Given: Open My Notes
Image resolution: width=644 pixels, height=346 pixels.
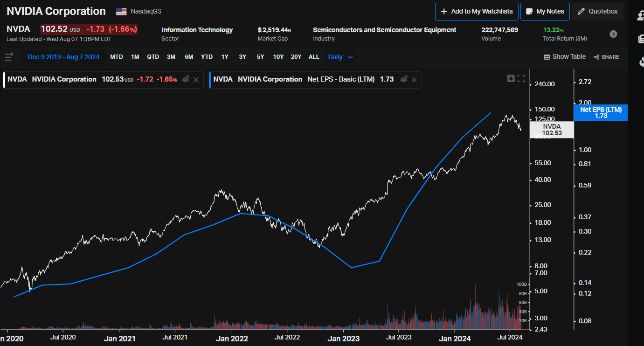Looking at the screenshot, I should tap(545, 12).
